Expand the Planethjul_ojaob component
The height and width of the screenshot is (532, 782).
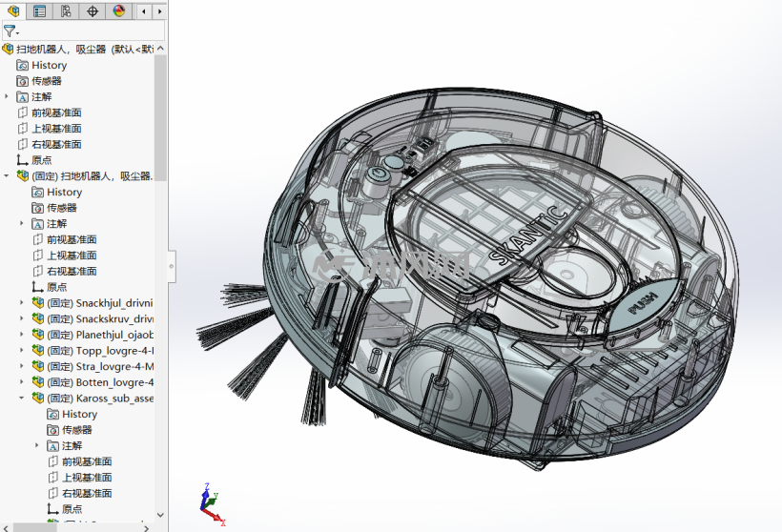click(x=21, y=335)
